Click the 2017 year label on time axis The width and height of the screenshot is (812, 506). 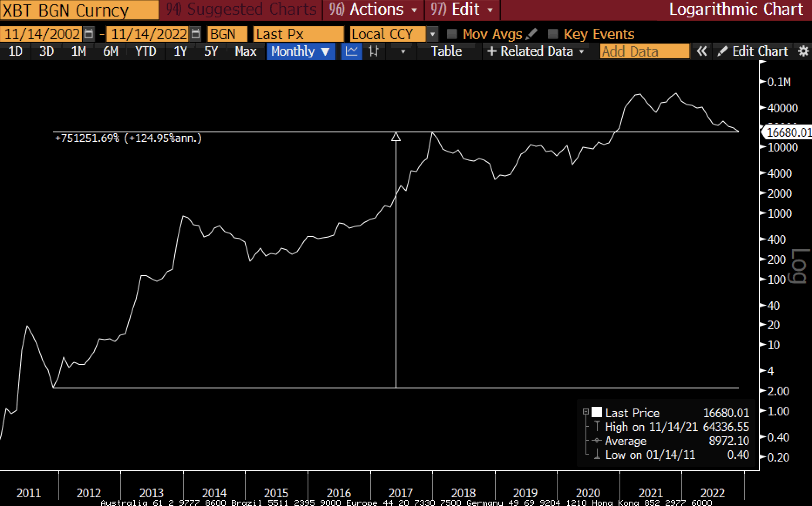click(401, 493)
